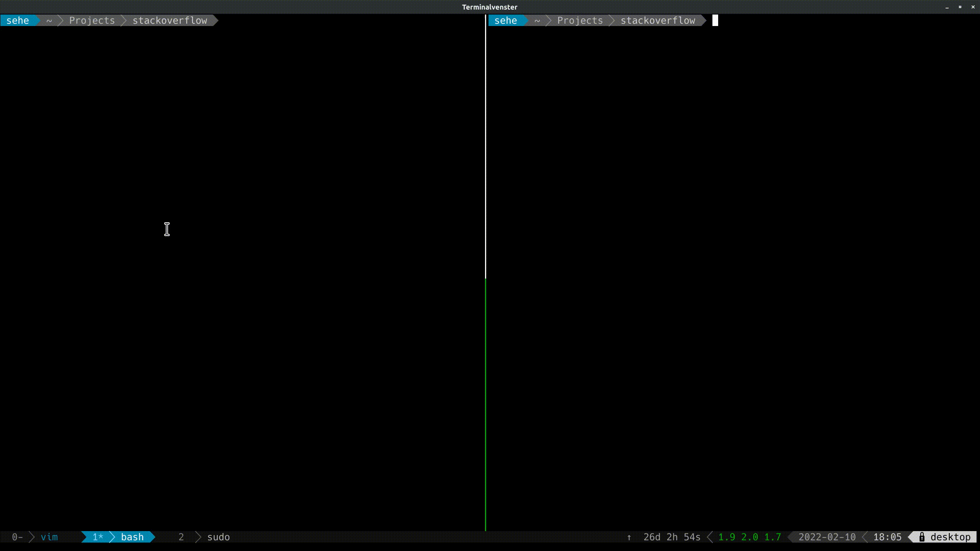Click the Terminalvenster window title
This screenshot has width=980, height=551.
coord(490,7)
